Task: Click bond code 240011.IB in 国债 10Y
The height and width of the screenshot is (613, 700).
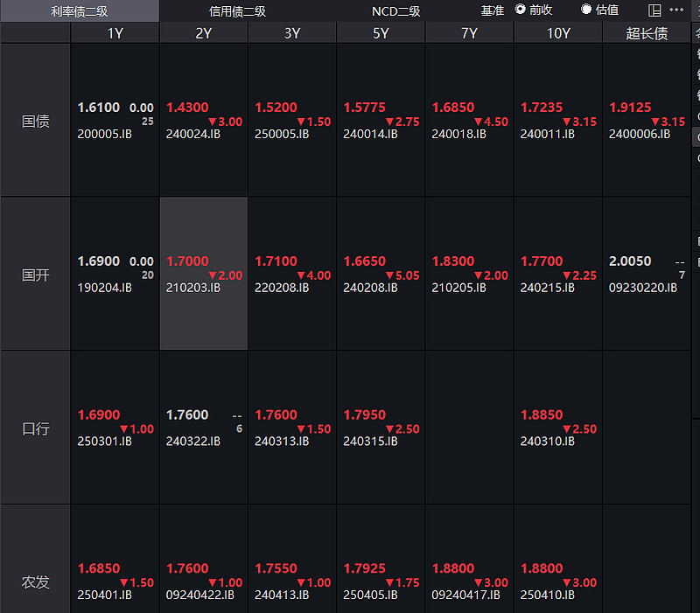Action: coord(547,135)
